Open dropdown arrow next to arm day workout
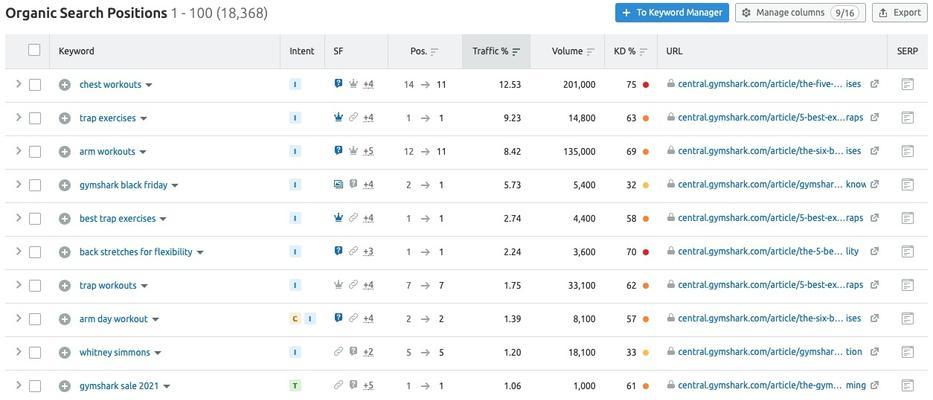933x400 pixels. click(155, 320)
